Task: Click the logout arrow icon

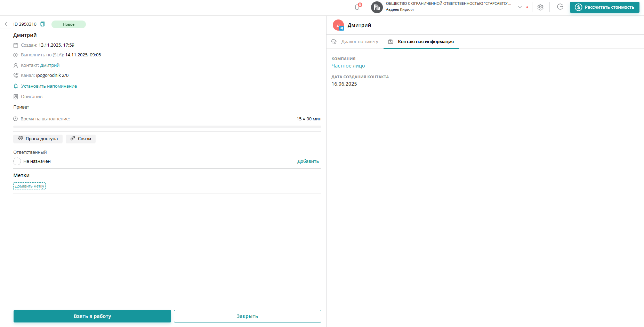Action: pos(560,7)
